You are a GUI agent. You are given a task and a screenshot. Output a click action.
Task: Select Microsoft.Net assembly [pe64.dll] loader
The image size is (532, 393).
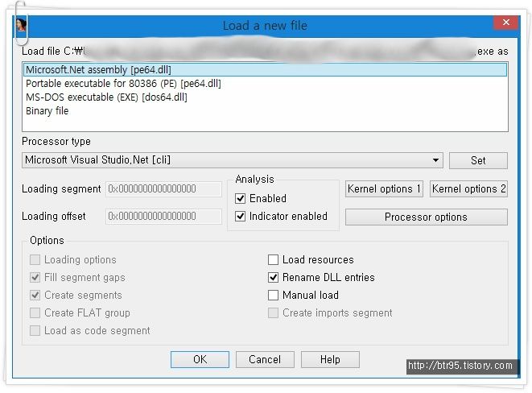point(266,70)
